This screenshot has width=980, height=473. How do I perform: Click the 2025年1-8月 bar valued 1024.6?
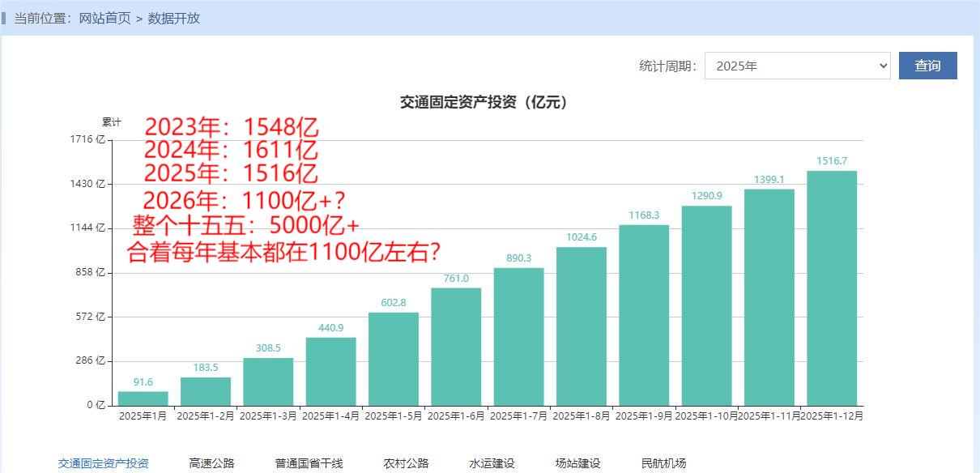click(x=582, y=326)
